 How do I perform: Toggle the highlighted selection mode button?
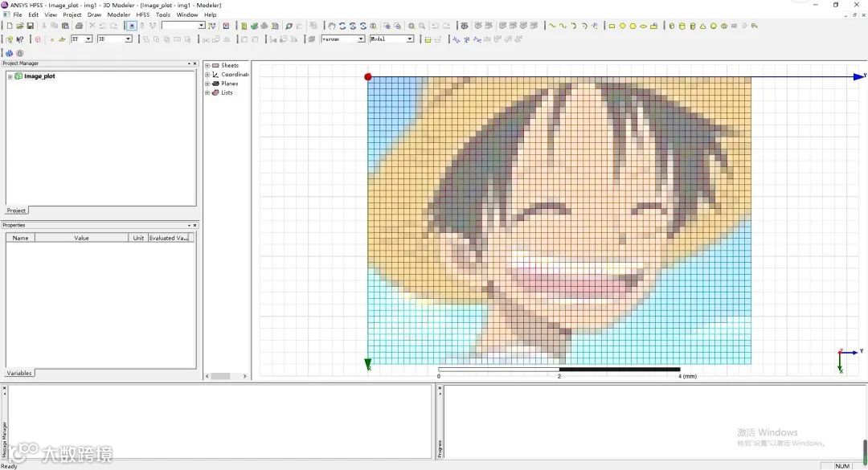pyautogui.click(x=132, y=26)
